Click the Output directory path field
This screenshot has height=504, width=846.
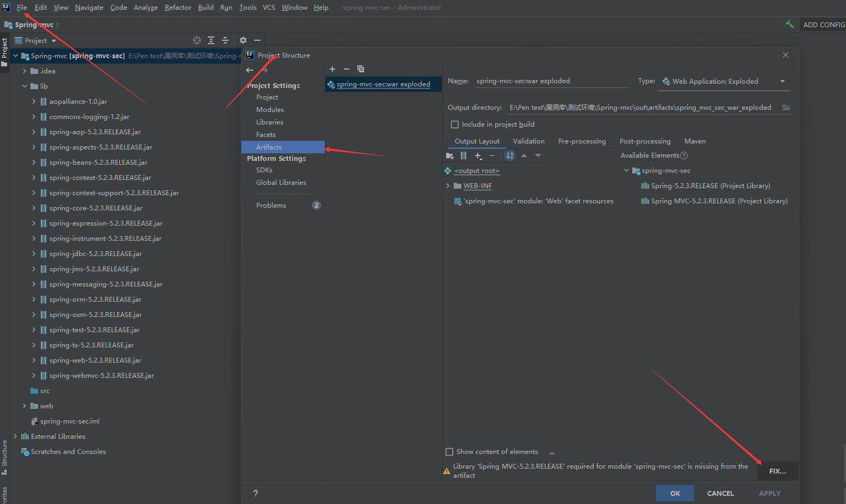[x=643, y=108]
